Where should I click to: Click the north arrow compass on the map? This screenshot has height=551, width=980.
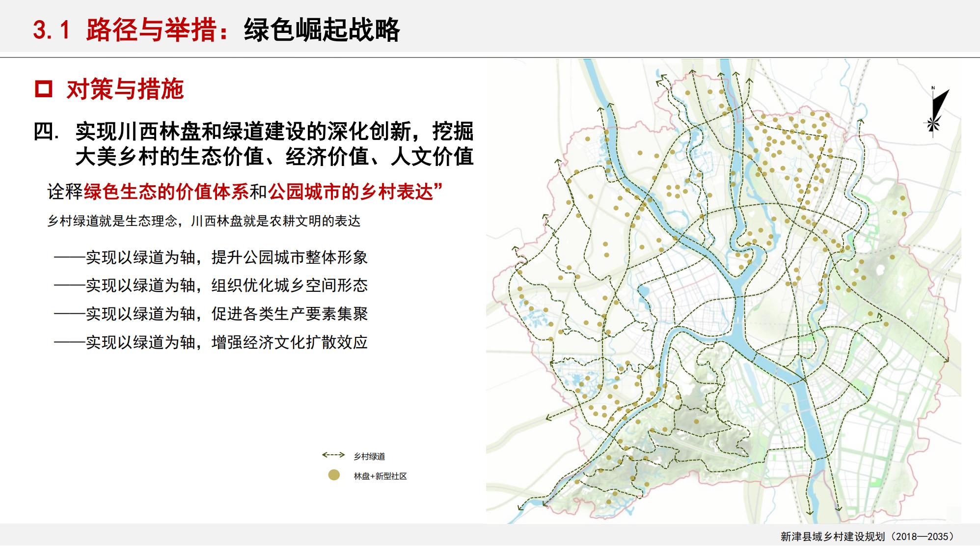pos(936,111)
